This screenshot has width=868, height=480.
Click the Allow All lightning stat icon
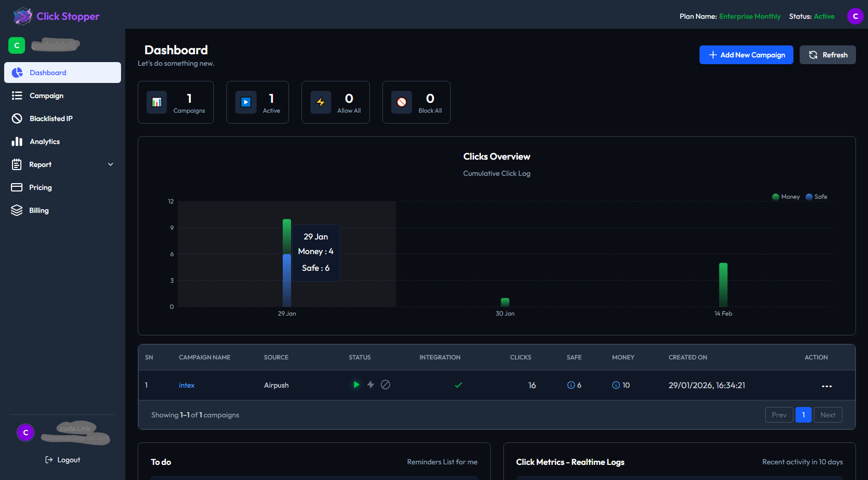pos(321,102)
